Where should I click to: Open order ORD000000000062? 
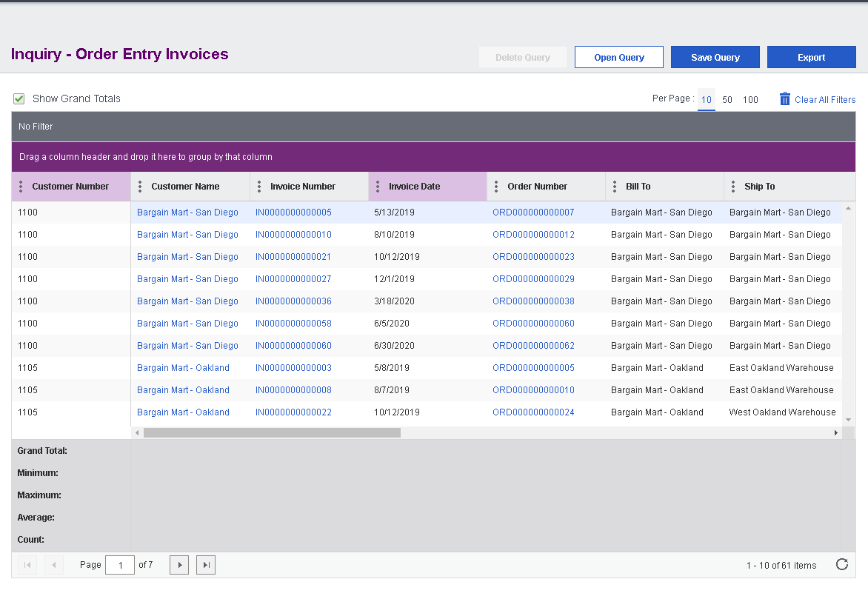[534, 345]
